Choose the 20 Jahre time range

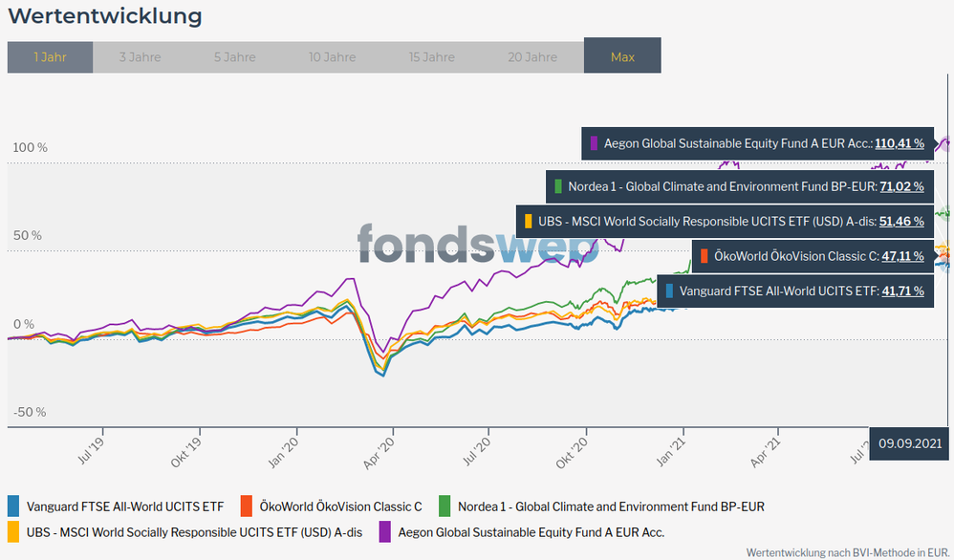click(x=532, y=57)
